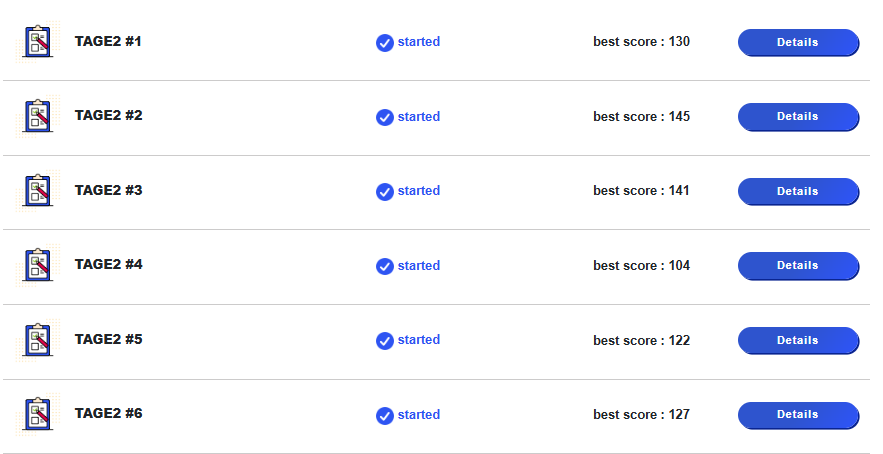The height and width of the screenshot is (454, 883).
Task: Click the started checkmark icon for TAGE2 #6
Action: [x=385, y=416]
